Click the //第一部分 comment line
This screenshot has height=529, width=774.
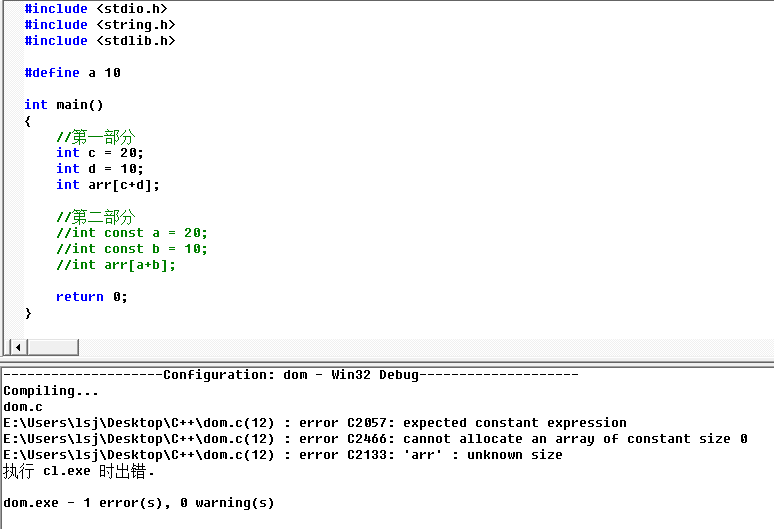96,137
